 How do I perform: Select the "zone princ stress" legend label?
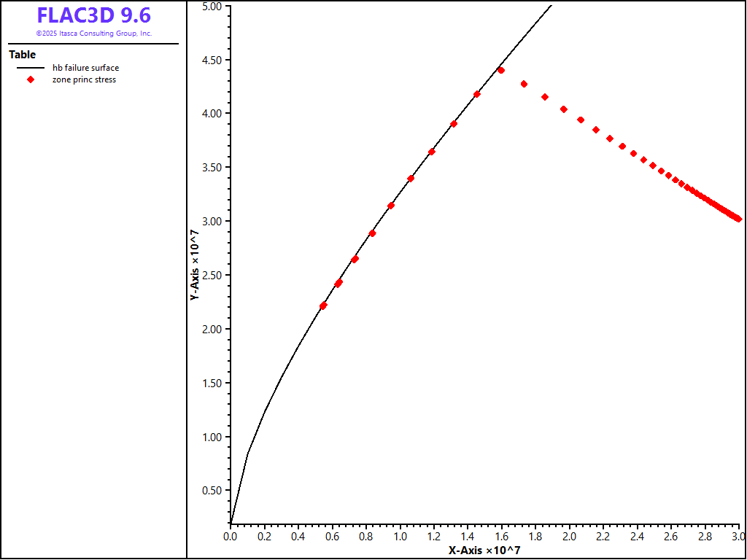click(84, 79)
